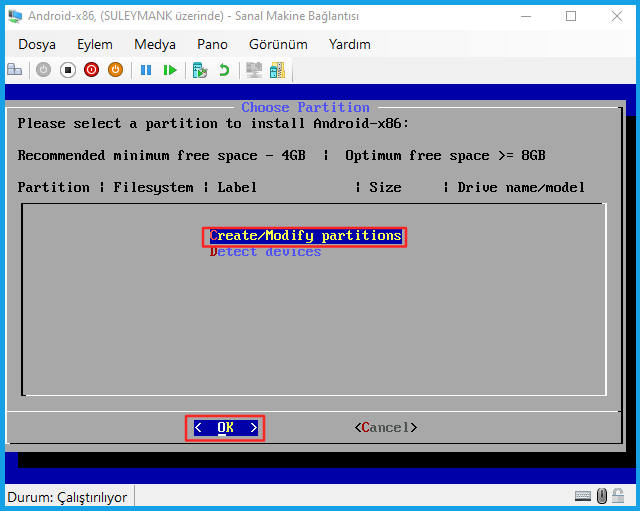Click the keyboard status icon in the status bar
The image size is (640, 511).
pyautogui.click(x=583, y=496)
